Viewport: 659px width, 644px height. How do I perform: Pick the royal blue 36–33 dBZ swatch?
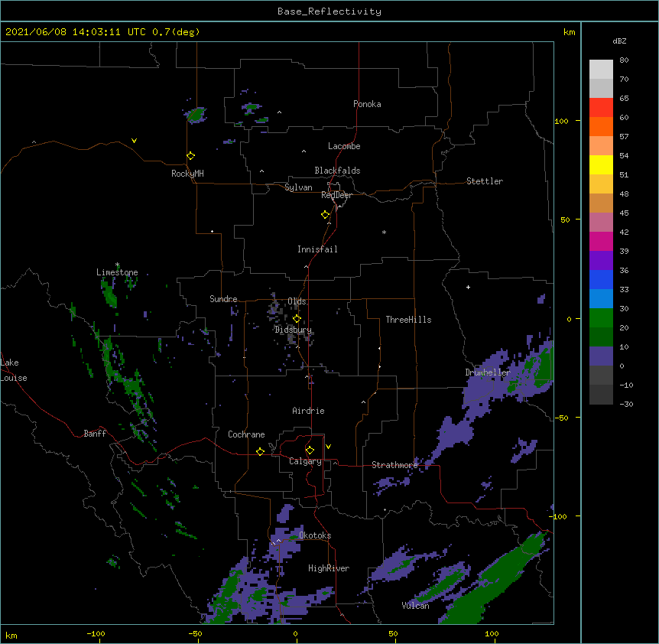pyautogui.click(x=601, y=279)
